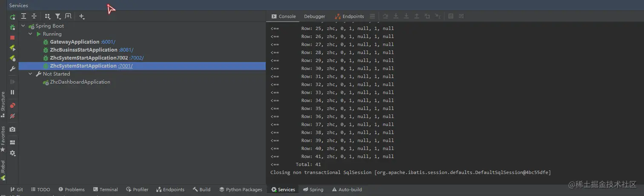Click the Services tool window button
Viewport: 644px width, 196px height.
tap(283, 190)
